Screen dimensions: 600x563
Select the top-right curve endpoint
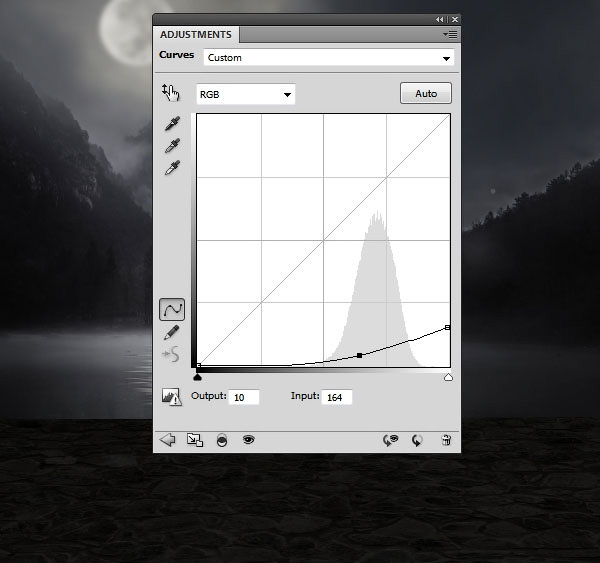(x=447, y=327)
